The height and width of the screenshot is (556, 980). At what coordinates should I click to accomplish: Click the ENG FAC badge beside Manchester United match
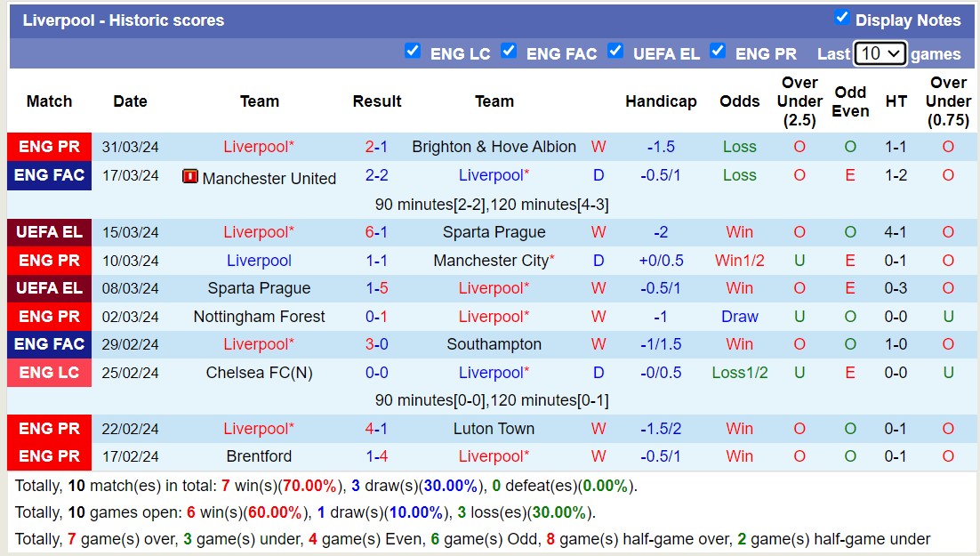coord(49,175)
